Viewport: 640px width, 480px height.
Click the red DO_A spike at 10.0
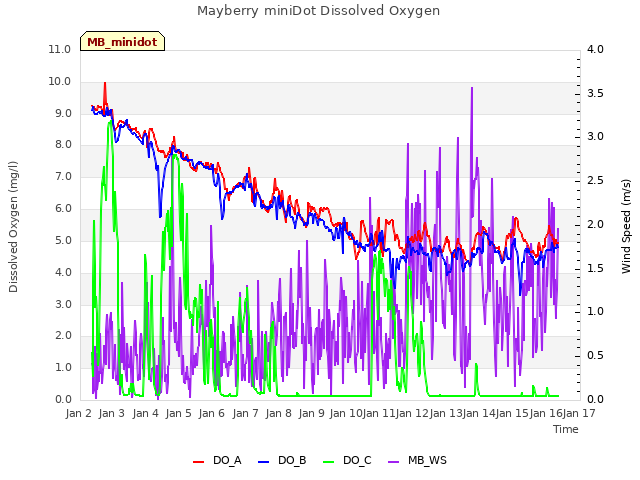tap(105, 83)
